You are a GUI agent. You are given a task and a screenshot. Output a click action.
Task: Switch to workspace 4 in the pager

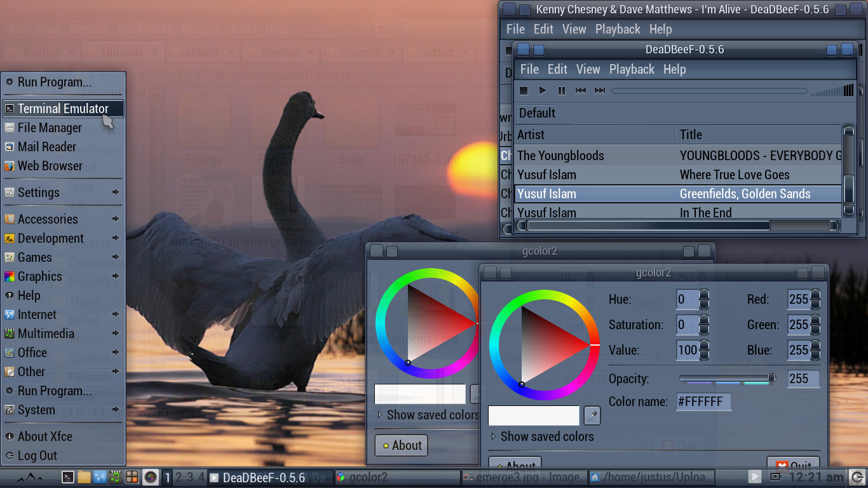[201, 477]
